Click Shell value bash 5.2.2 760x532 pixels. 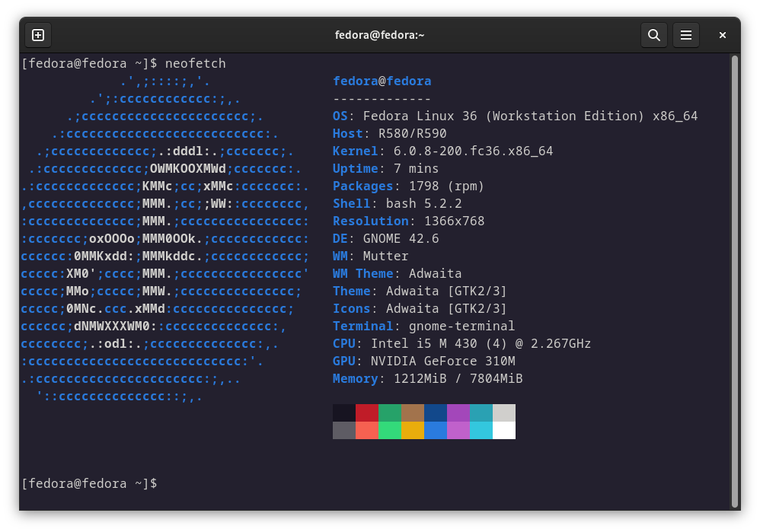(x=423, y=203)
